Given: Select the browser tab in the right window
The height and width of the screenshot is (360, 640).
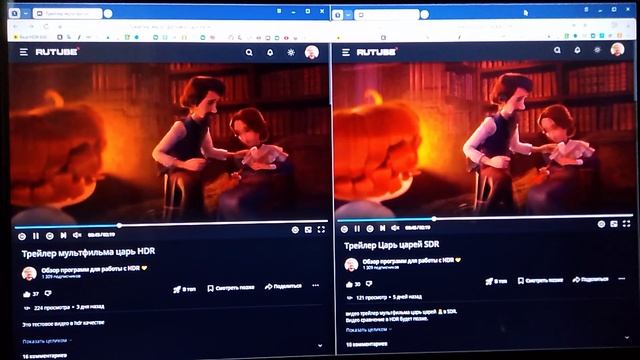Looking at the screenshot, I should click(387, 15).
